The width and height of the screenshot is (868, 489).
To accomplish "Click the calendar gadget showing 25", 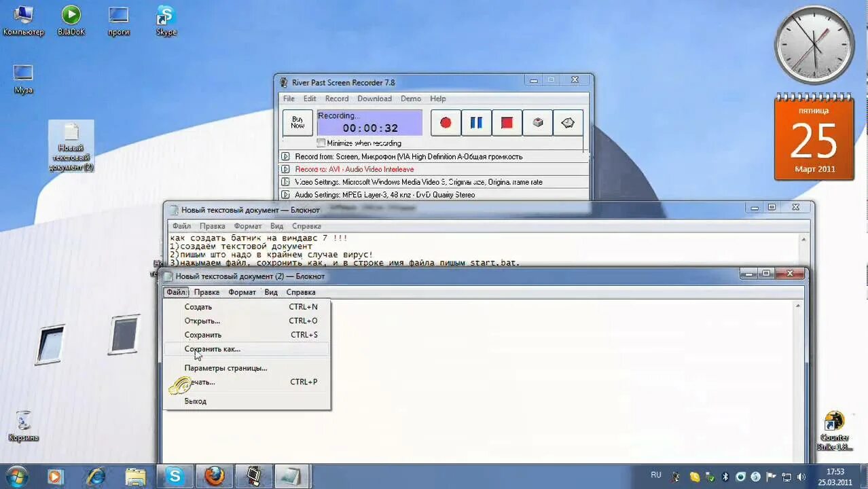I will (814, 138).
